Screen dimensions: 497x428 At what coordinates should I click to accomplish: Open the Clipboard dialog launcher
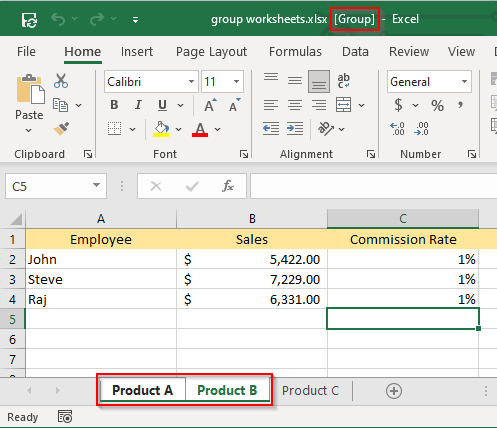tap(88, 154)
